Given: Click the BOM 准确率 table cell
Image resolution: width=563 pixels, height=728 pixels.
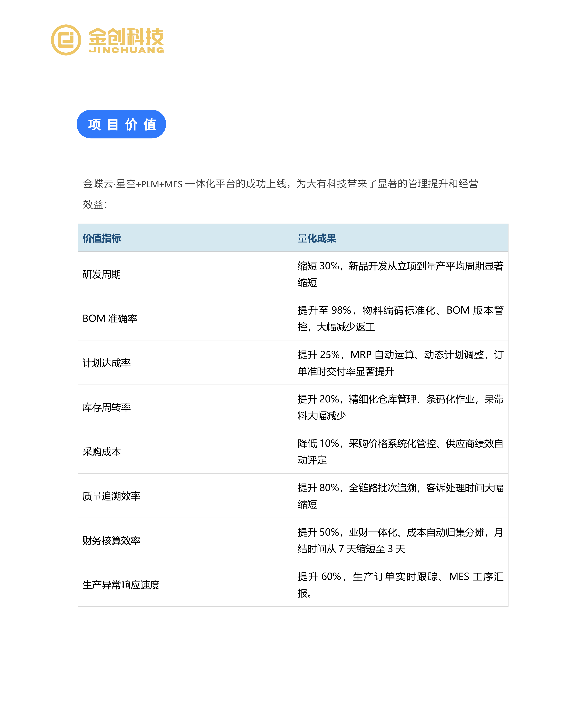Looking at the screenshot, I should click(185, 318).
